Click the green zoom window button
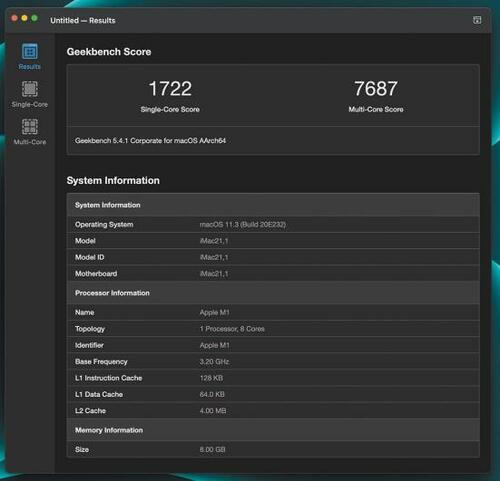 coord(34,18)
